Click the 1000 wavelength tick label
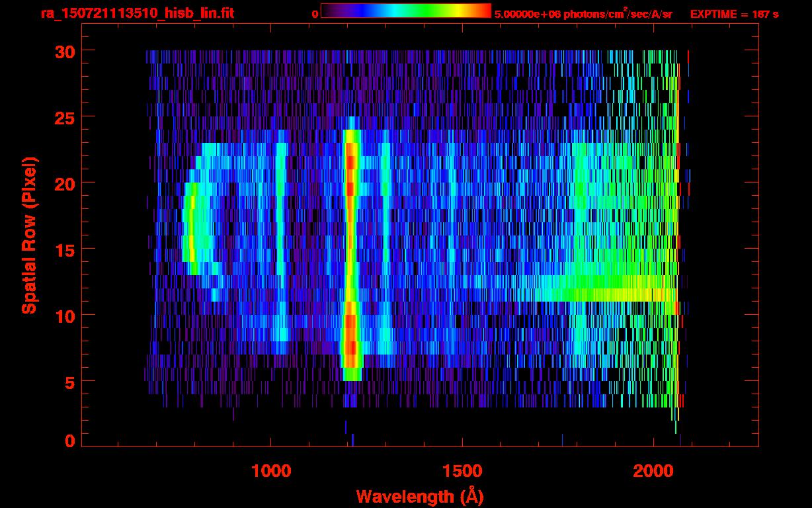Screen dimensions: 812x508 [x=270, y=472]
